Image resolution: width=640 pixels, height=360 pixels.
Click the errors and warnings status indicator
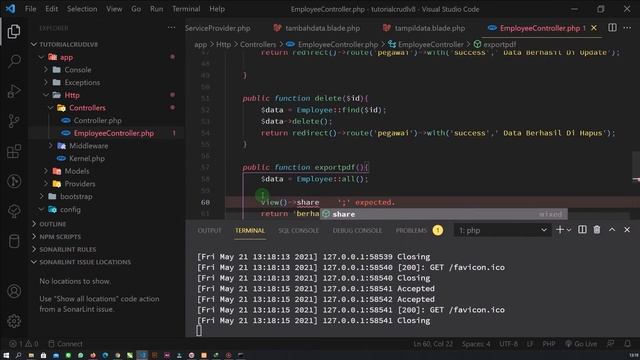click(24, 344)
